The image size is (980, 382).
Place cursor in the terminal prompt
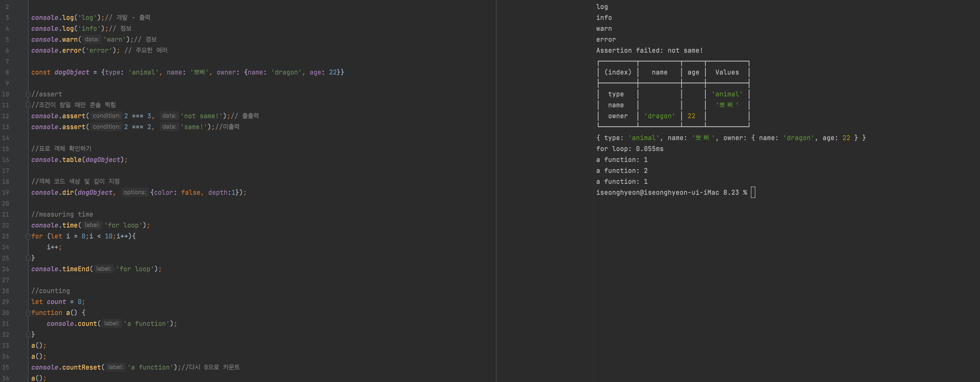tap(753, 192)
